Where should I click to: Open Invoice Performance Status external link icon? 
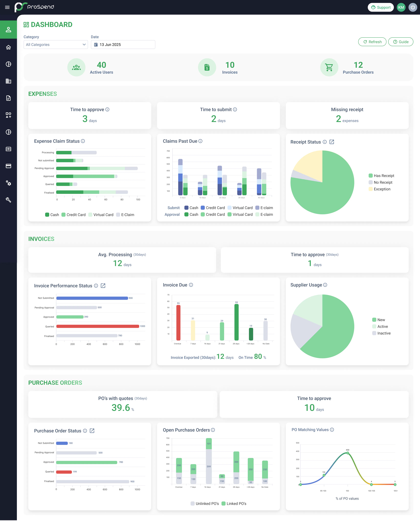tap(103, 286)
